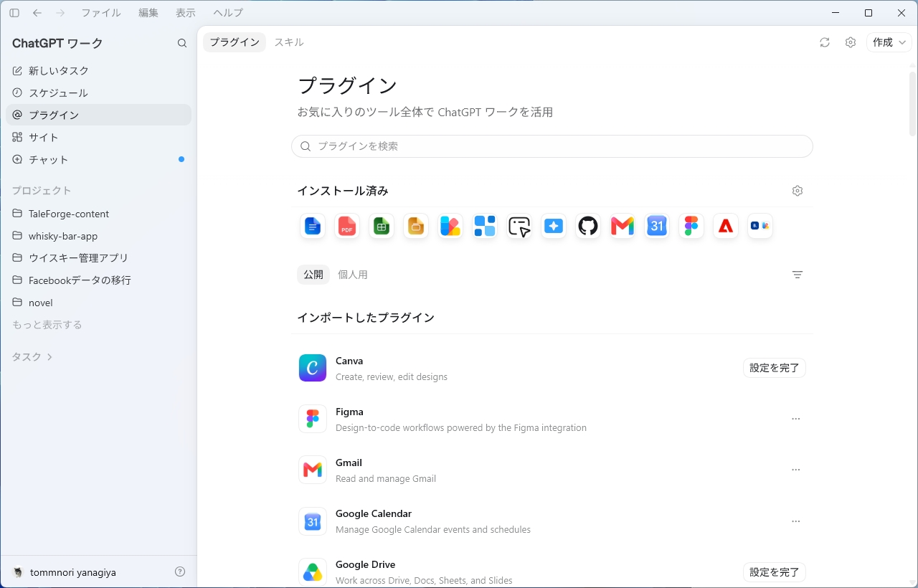Open the ファイル menu

tap(101, 13)
